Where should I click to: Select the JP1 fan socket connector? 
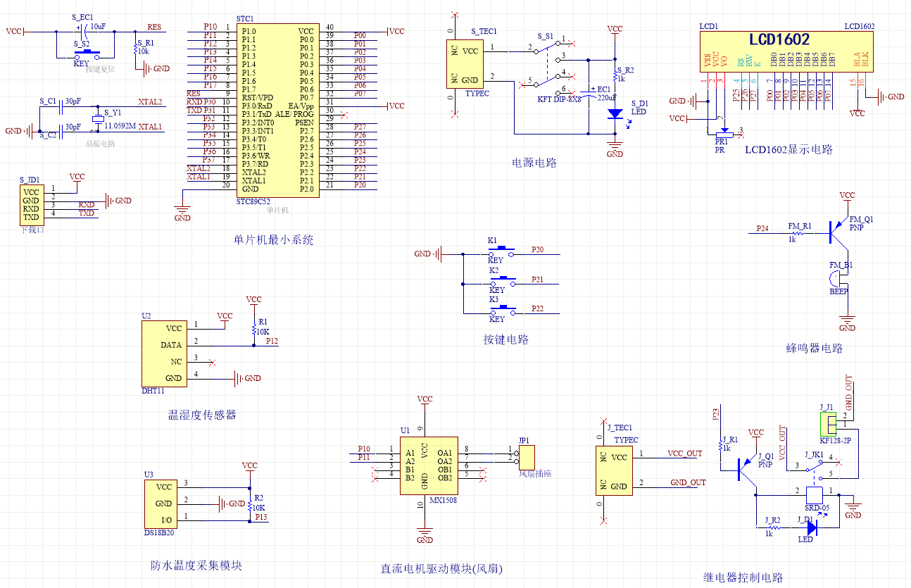[x=525, y=457]
